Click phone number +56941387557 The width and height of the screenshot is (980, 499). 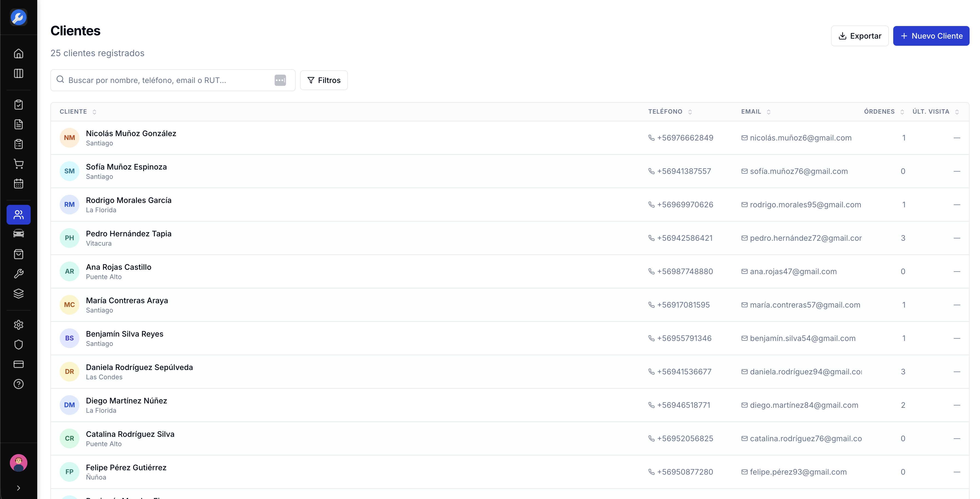pos(684,171)
